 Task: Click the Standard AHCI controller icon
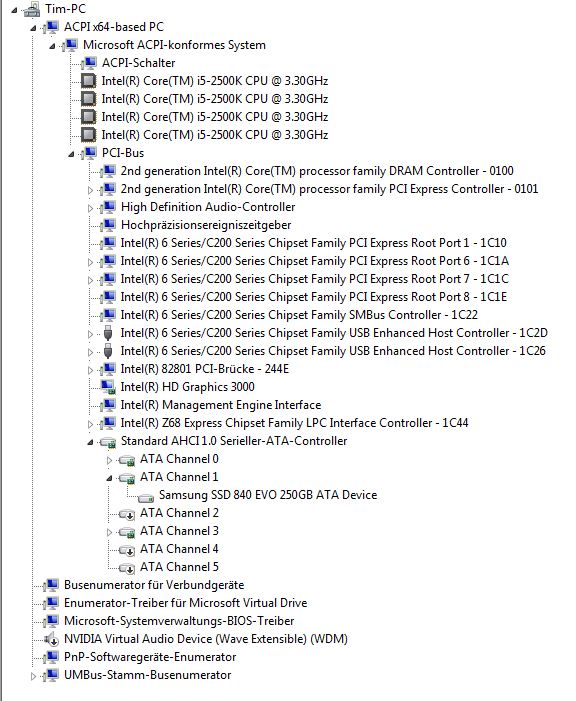pyautogui.click(x=108, y=442)
